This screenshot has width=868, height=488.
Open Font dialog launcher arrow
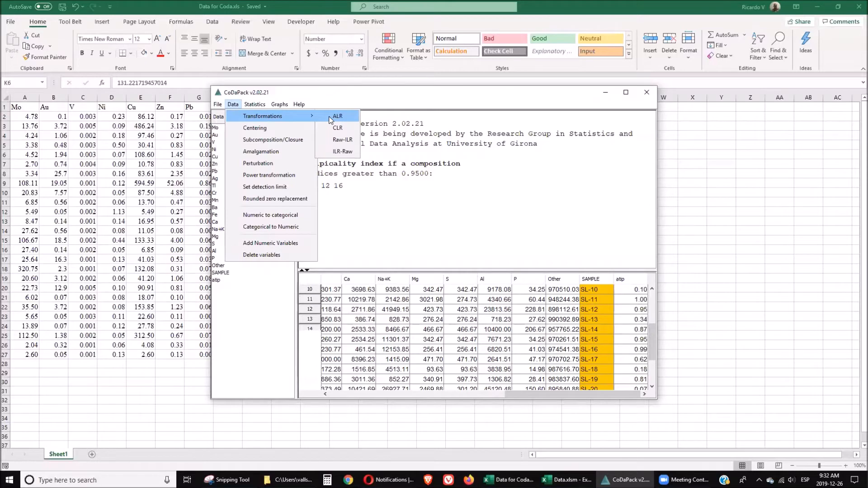(172, 68)
